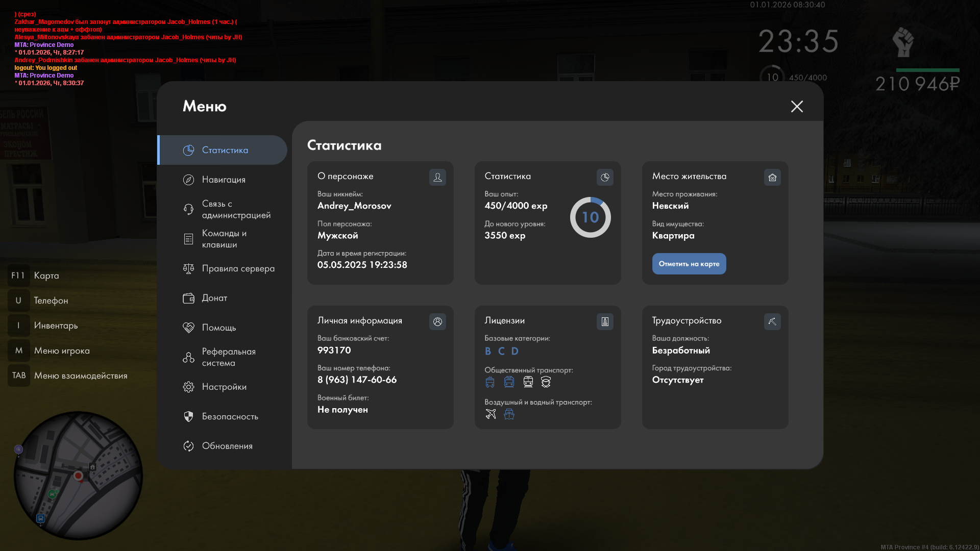Click the pie chart icon in Статистика card

pos(605,177)
